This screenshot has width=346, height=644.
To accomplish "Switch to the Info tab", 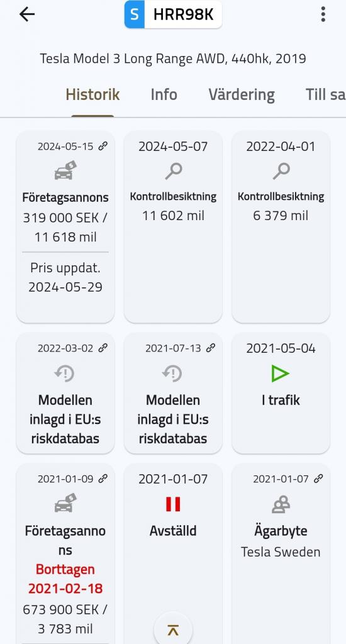I will [x=164, y=94].
